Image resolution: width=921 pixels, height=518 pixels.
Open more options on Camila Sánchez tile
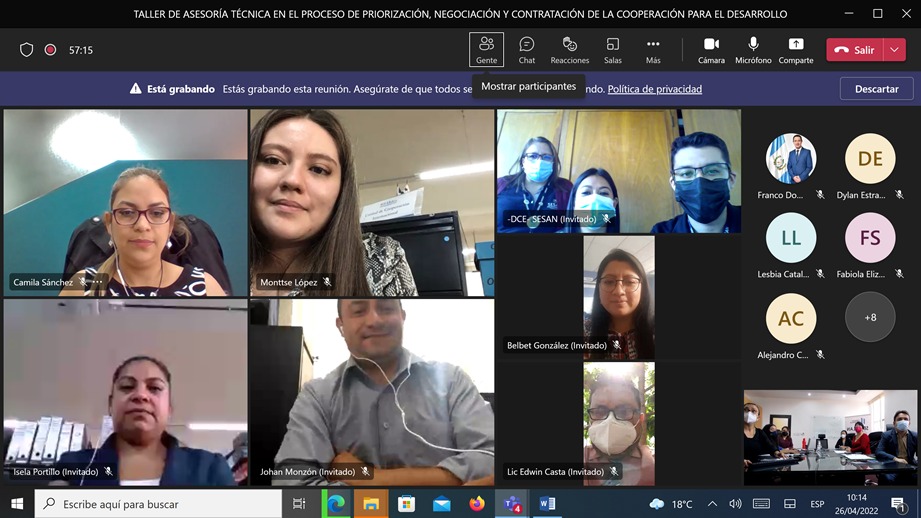(x=98, y=282)
